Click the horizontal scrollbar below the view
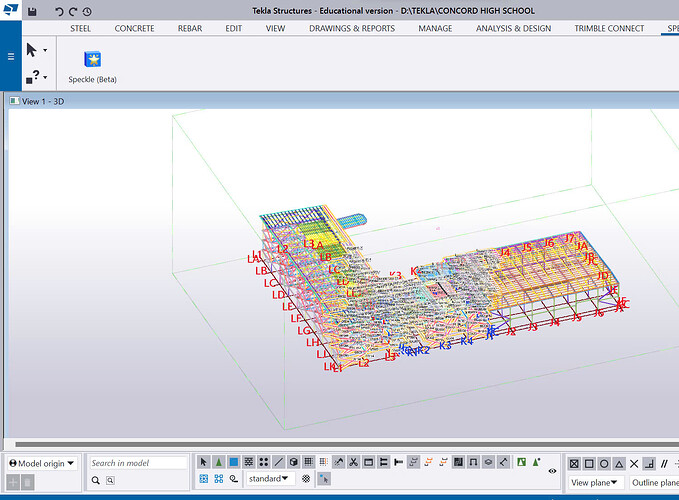The height and width of the screenshot is (500, 679). coord(347,444)
